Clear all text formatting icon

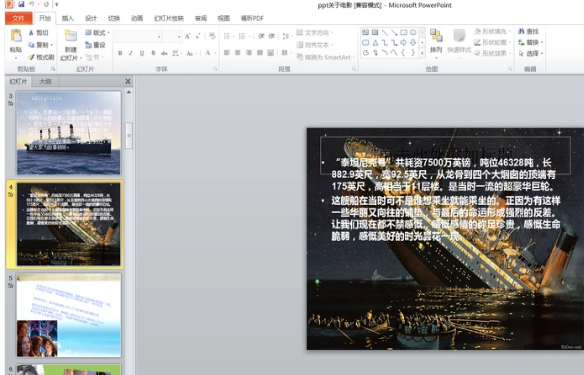[212, 36]
